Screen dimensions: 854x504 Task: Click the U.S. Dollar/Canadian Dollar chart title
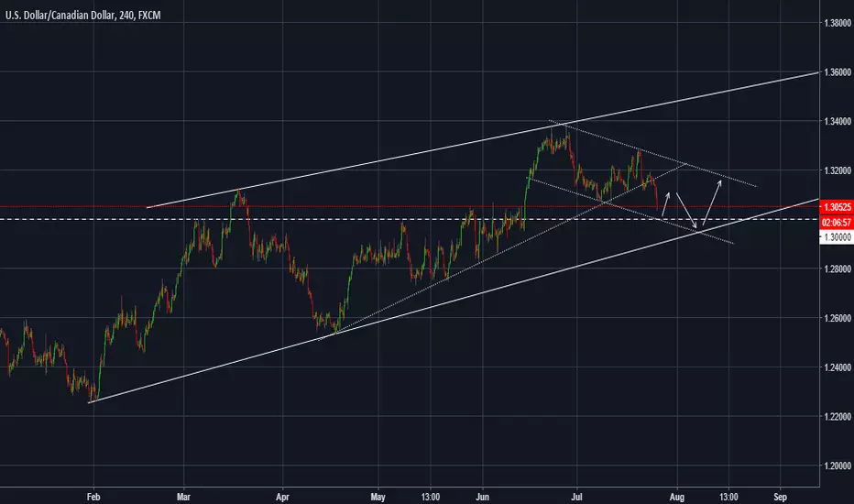click(82, 16)
